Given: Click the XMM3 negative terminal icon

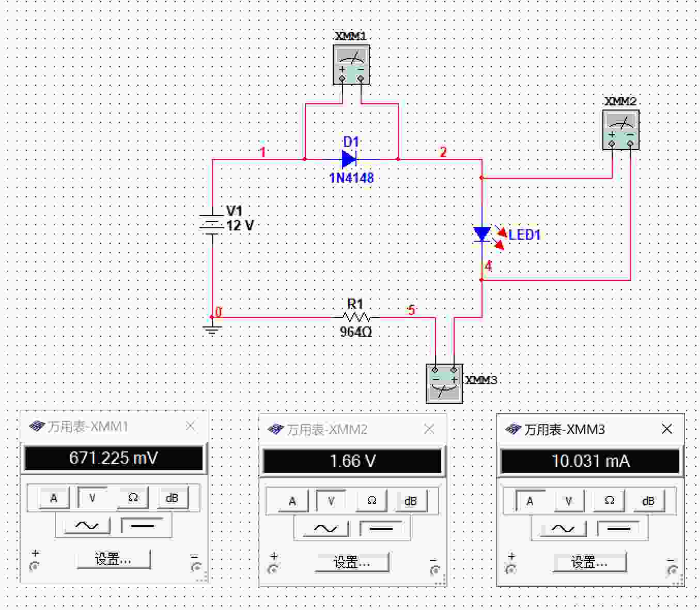Looking at the screenshot, I should click(x=672, y=570).
